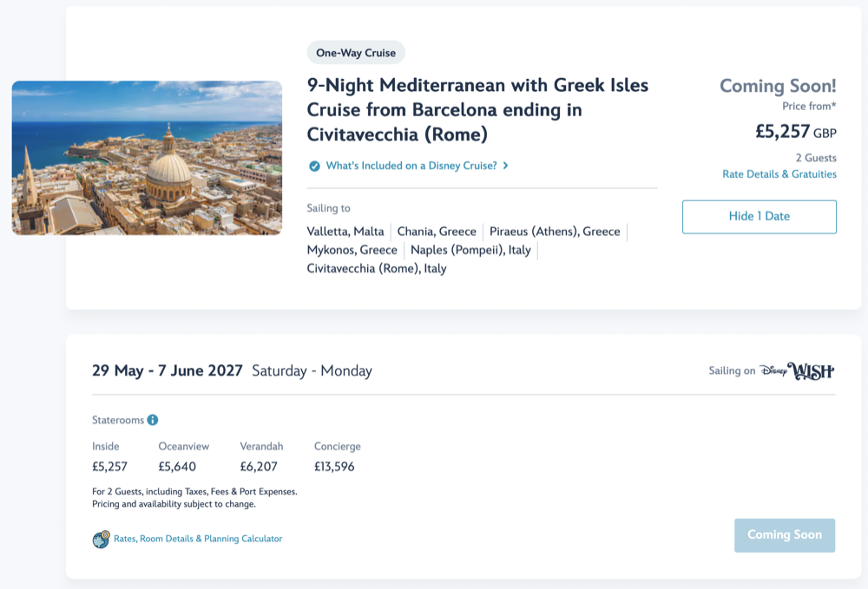Open Rate Details & Gratuities

coord(779,174)
